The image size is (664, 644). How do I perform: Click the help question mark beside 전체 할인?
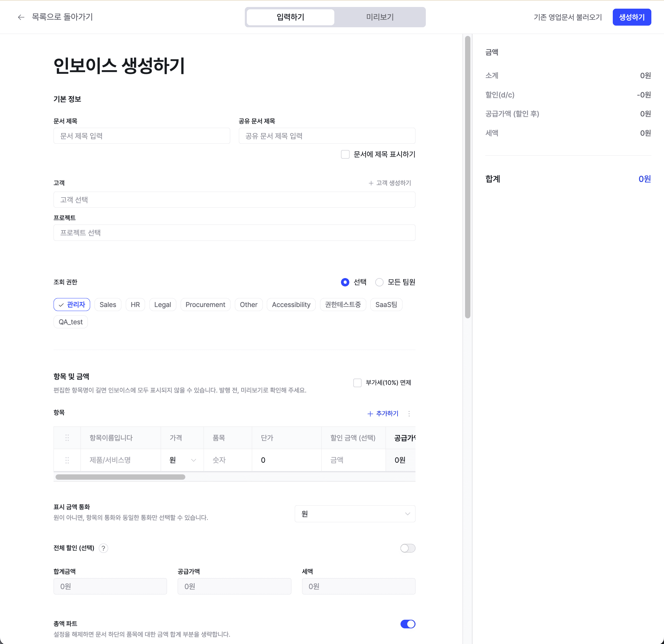tap(103, 548)
